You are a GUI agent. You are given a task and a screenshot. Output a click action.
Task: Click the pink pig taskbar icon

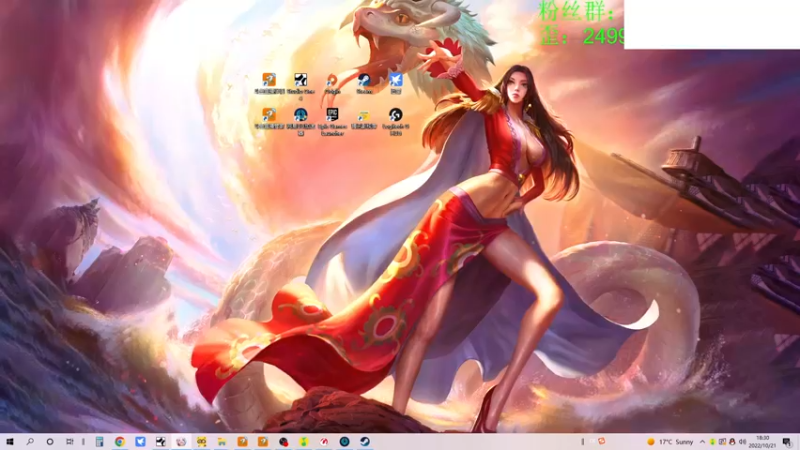point(181,442)
